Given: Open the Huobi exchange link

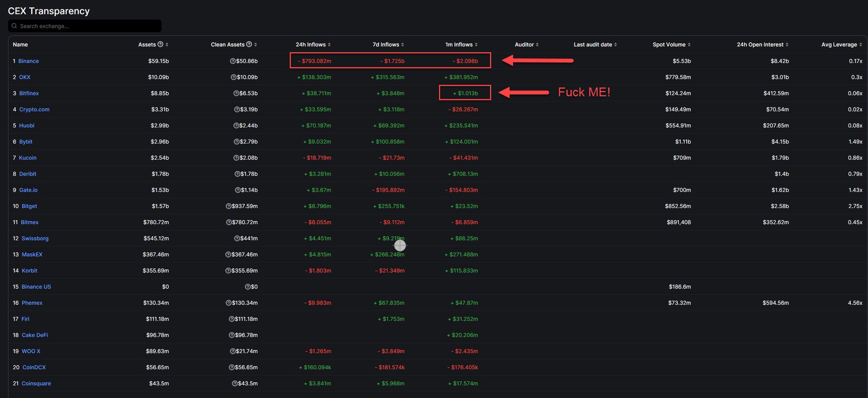Looking at the screenshot, I should [x=27, y=125].
